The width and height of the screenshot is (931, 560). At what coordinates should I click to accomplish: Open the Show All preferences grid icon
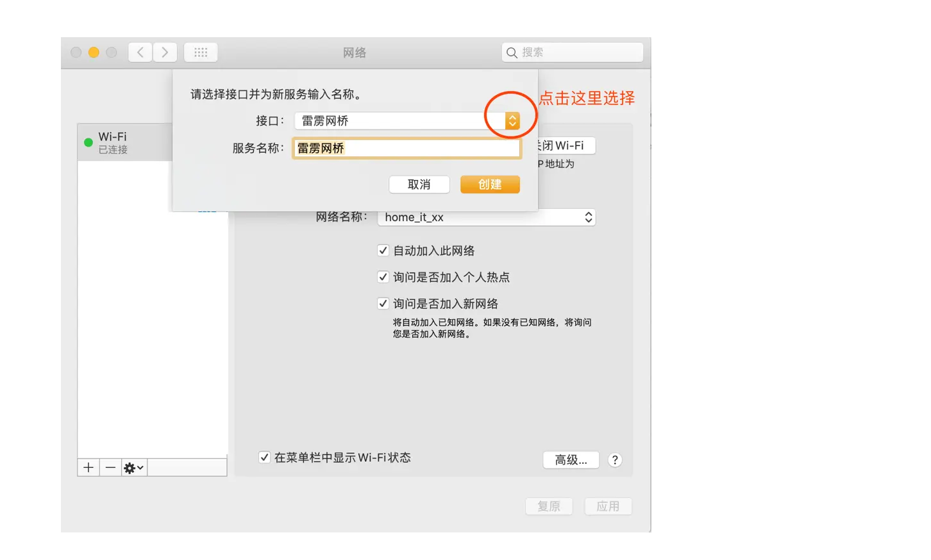tap(200, 52)
